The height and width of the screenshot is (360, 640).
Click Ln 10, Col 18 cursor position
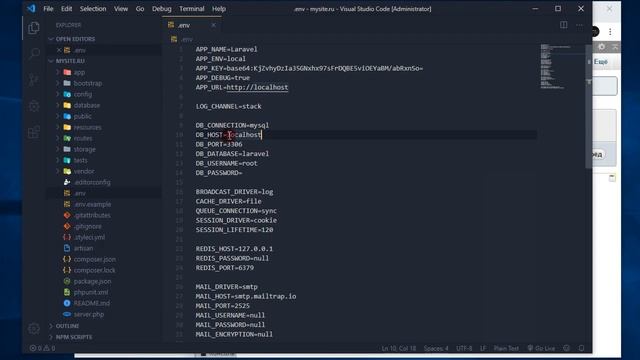[399, 348]
